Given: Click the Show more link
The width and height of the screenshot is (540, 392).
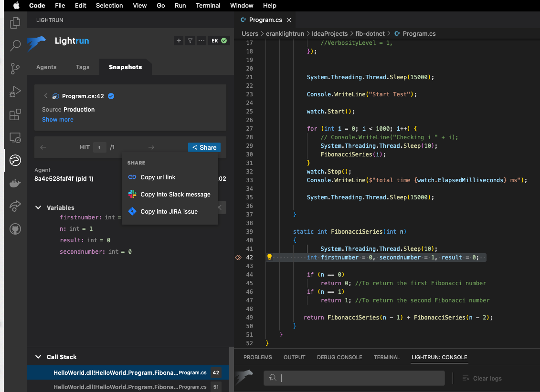Looking at the screenshot, I should 58,120.
